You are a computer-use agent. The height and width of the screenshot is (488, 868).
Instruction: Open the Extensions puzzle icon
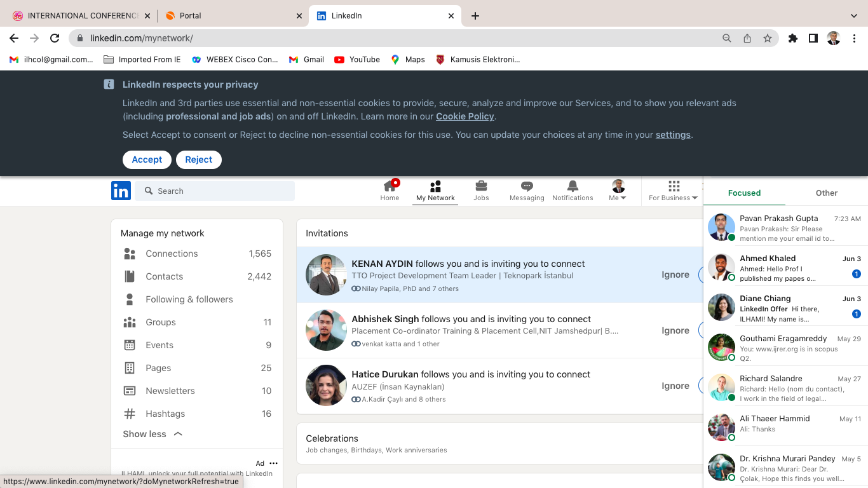[x=792, y=38]
